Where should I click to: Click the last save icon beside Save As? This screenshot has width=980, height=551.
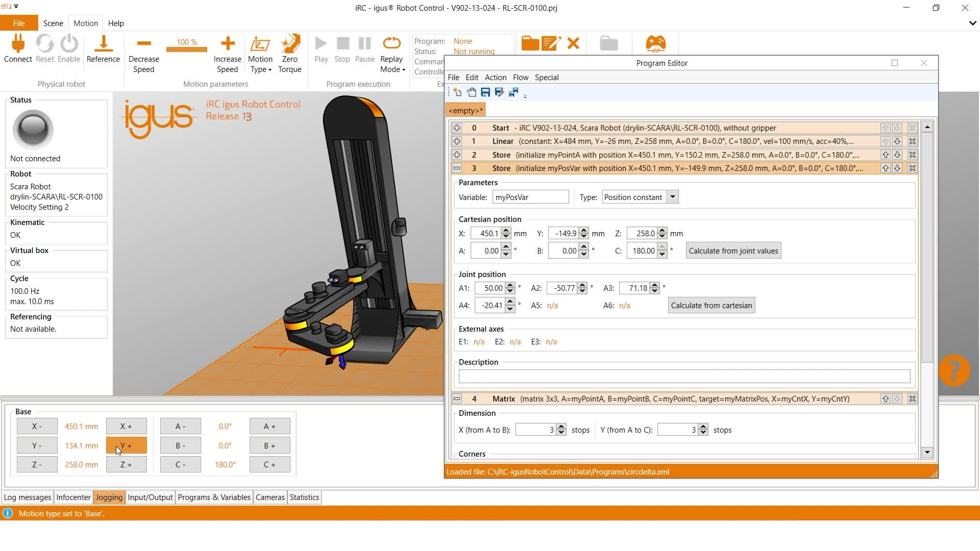coord(513,92)
